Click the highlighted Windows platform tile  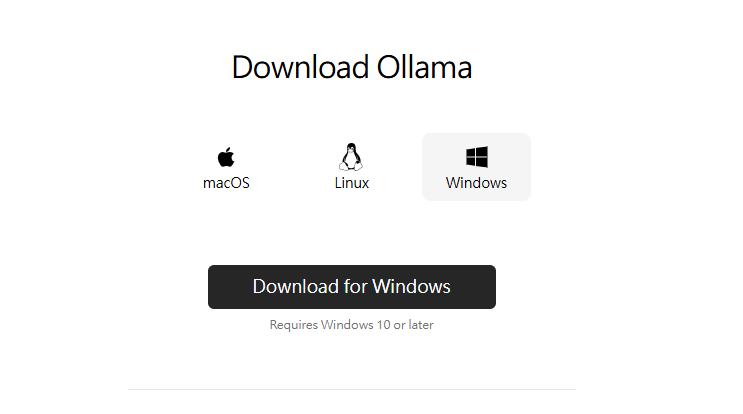click(477, 167)
